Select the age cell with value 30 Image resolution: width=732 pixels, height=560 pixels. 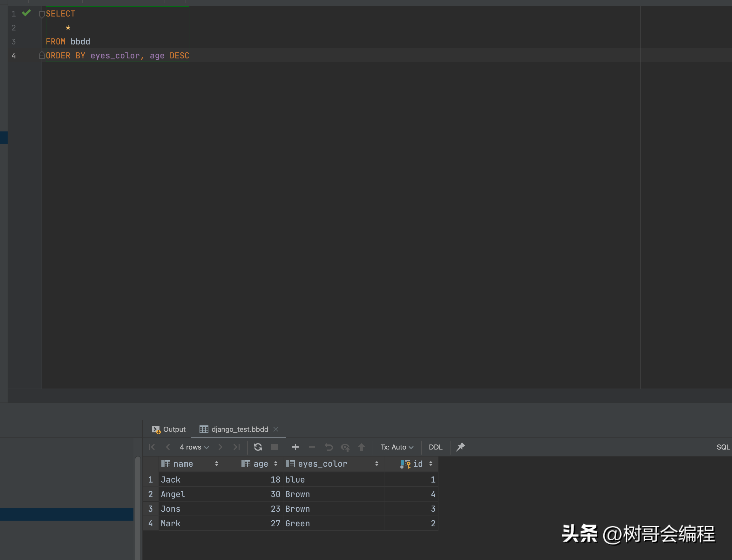pos(254,494)
